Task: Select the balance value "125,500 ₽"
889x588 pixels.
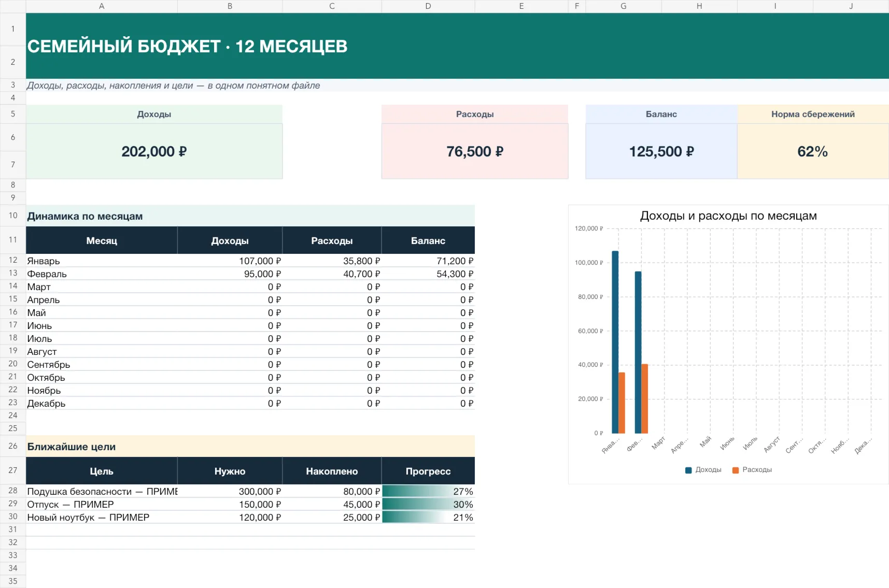Action: 661,151
